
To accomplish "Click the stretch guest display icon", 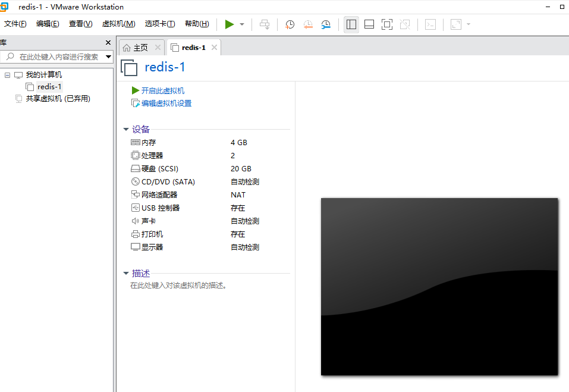I will click(x=456, y=24).
